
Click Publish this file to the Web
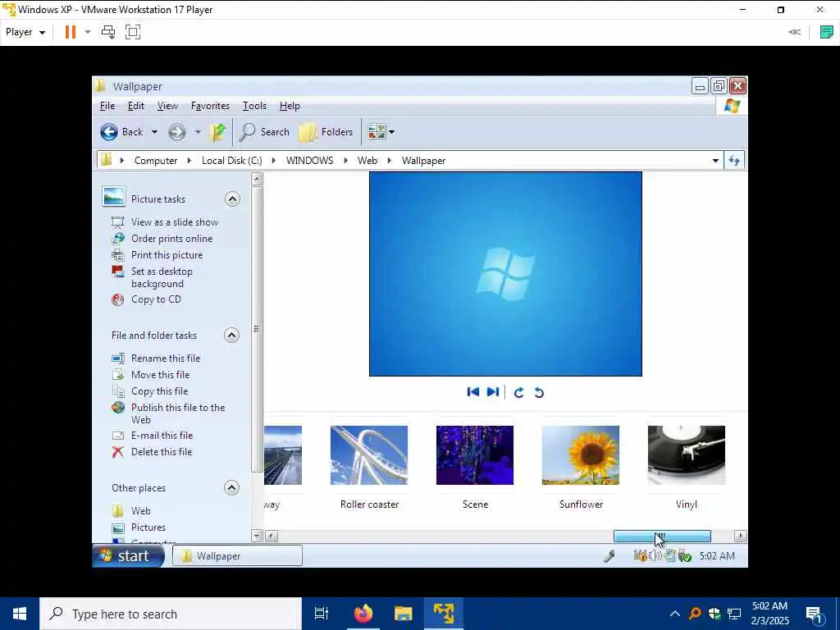[178, 413]
